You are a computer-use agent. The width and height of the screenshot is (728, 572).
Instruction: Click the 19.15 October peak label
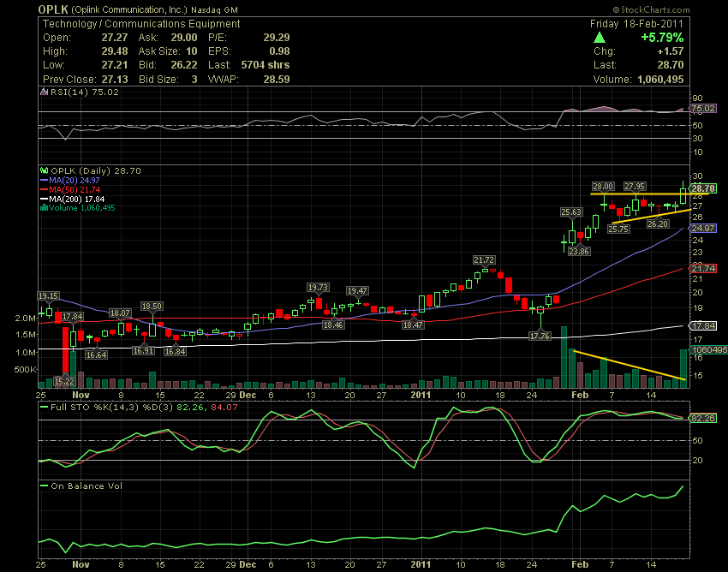[48, 295]
